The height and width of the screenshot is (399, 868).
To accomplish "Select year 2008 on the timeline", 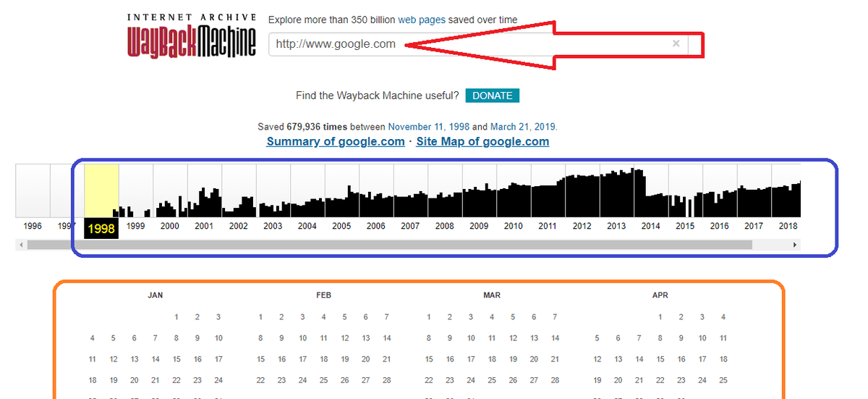I will click(445, 226).
